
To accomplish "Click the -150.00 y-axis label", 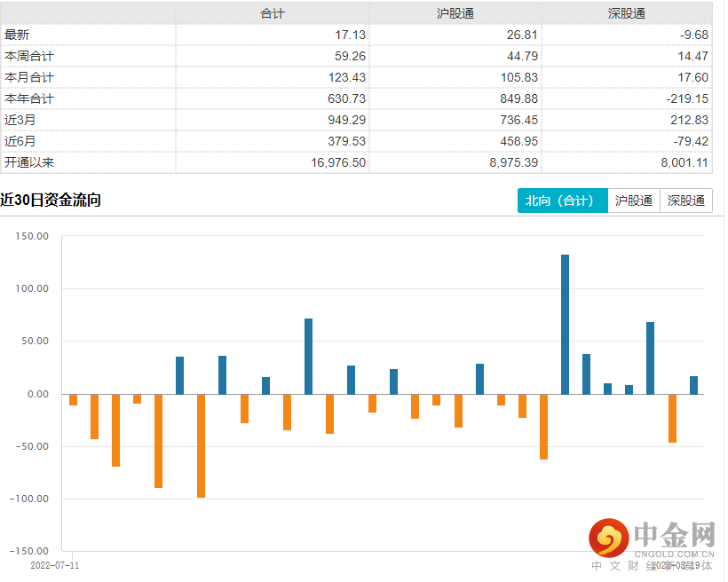I will [x=29, y=551].
